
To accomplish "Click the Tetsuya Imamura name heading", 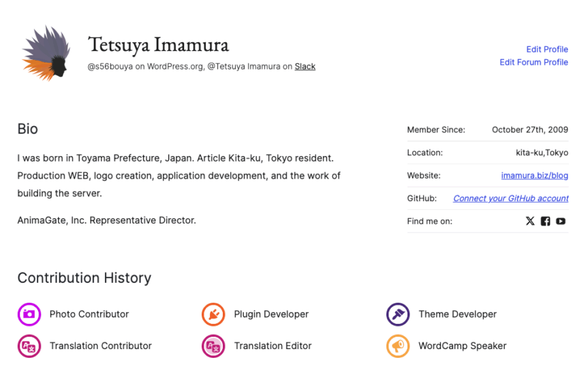I will (x=158, y=45).
